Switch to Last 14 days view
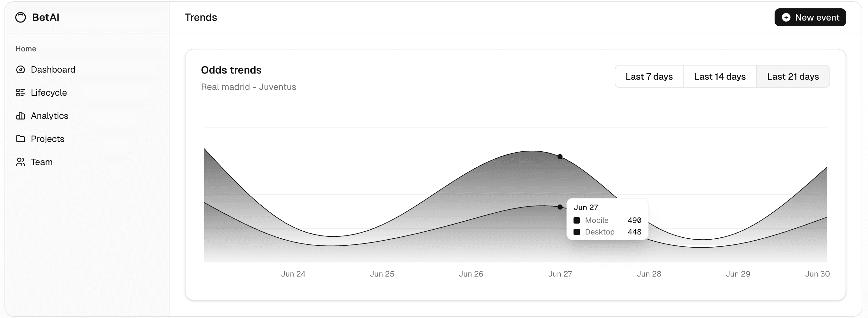This screenshot has height=318, width=868. click(720, 76)
